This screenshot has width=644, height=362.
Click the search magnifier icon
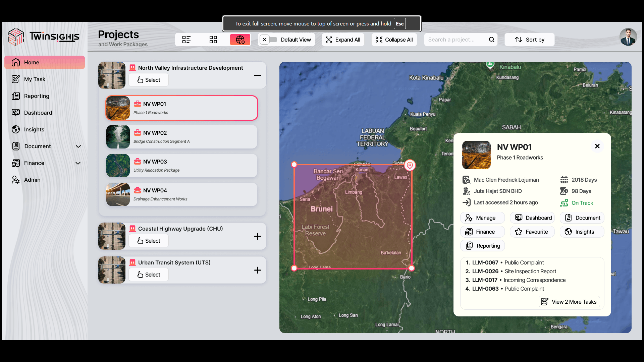pos(491,40)
